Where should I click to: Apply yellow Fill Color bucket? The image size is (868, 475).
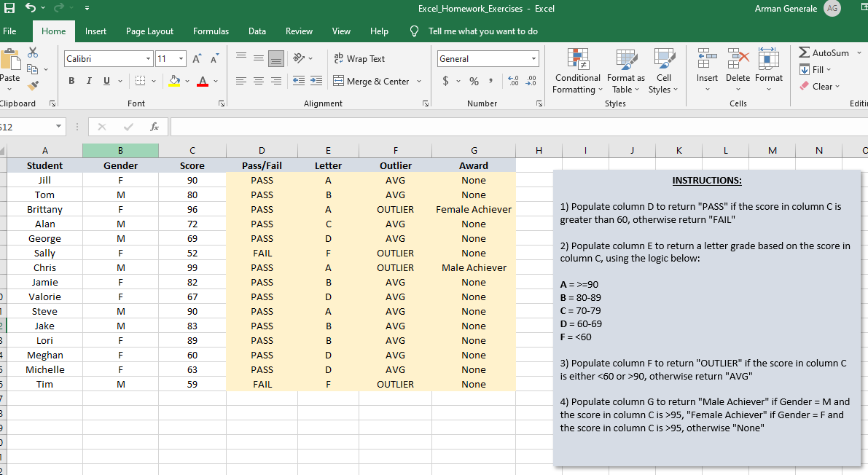174,81
